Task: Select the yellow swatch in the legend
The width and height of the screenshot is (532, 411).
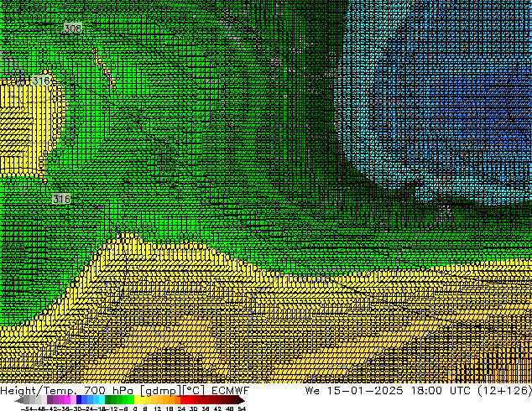Action: tap(137, 400)
